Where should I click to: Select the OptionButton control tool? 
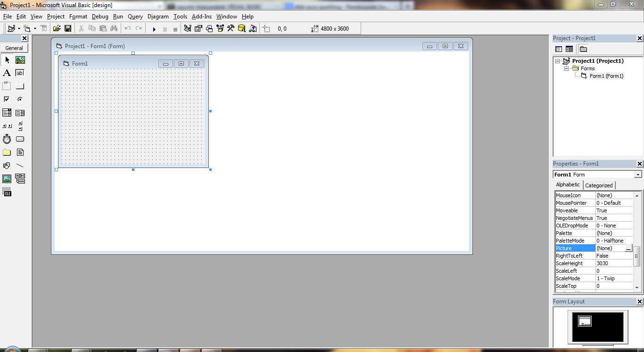pos(20,100)
